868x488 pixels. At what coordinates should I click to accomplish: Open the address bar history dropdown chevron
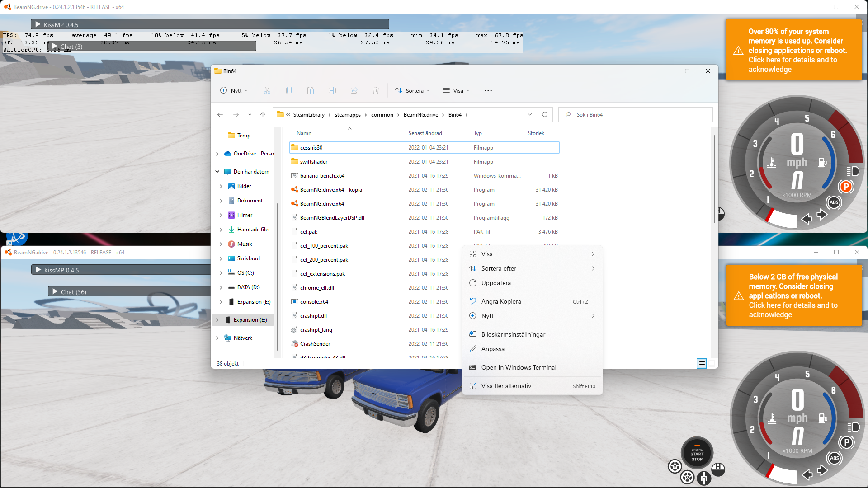coord(530,114)
